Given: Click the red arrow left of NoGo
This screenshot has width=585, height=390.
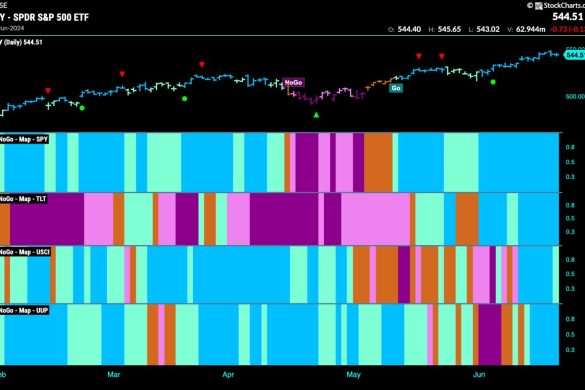Looking at the screenshot, I should tap(202, 65).
